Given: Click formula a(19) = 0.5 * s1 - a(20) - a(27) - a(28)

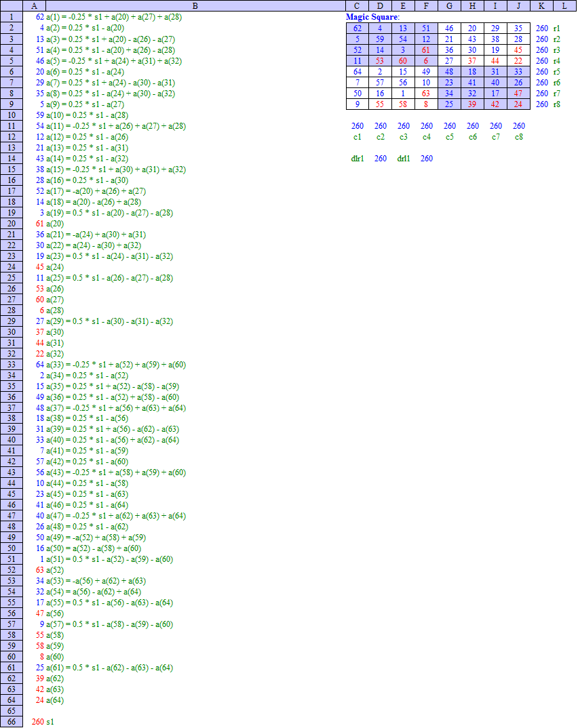Looking at the screenshot, I should click(110, 213).
